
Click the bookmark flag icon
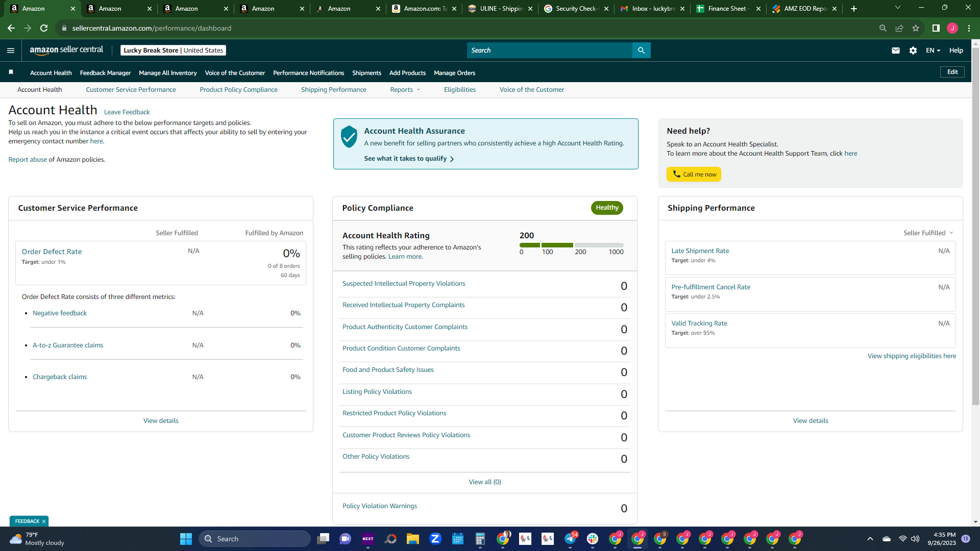(x=11, y=72)
